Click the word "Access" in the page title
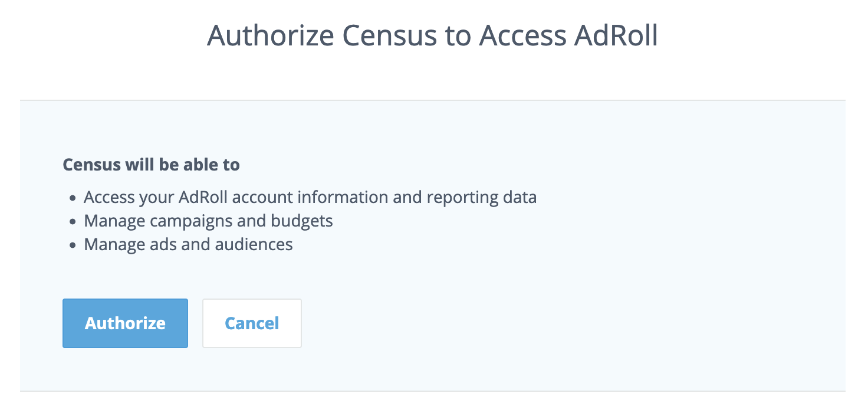The width and height of the screenshot is (868, 413). tap(524, 36)
